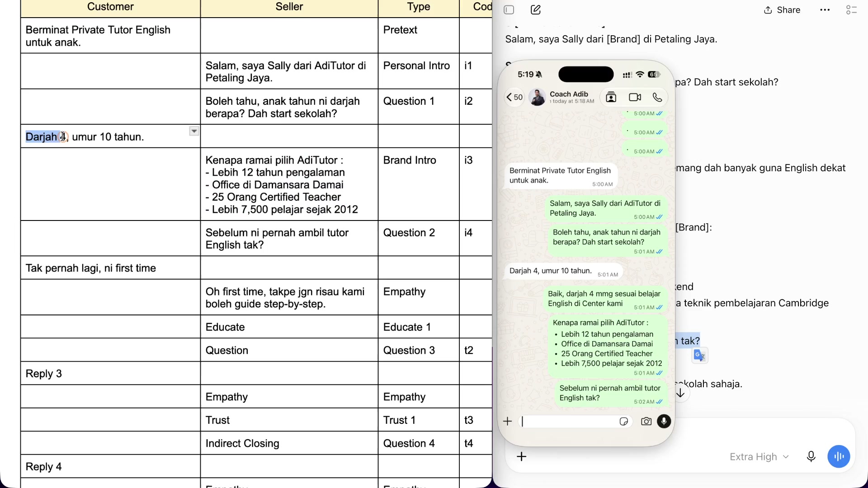Start a new chat with compose icon

[536, 10]
